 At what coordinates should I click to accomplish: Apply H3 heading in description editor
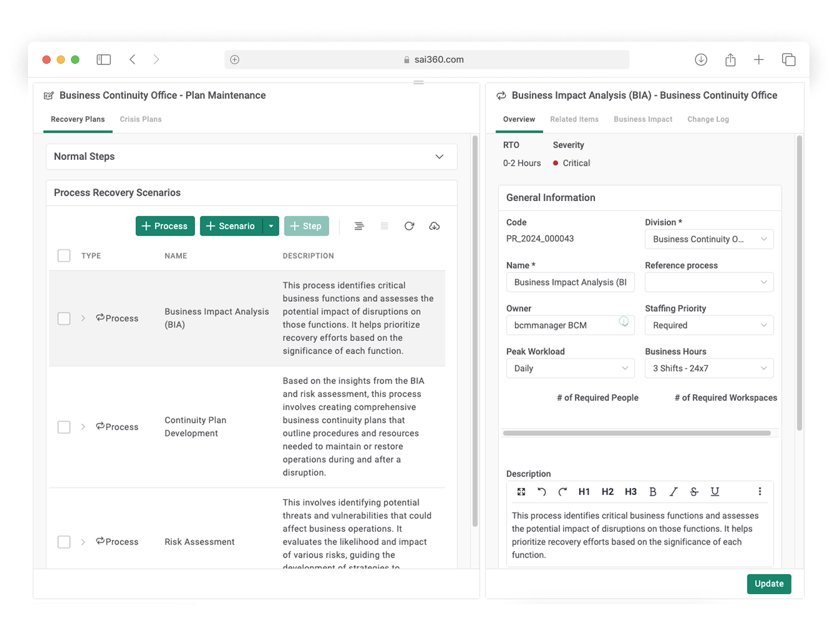(x=630, y=492)
